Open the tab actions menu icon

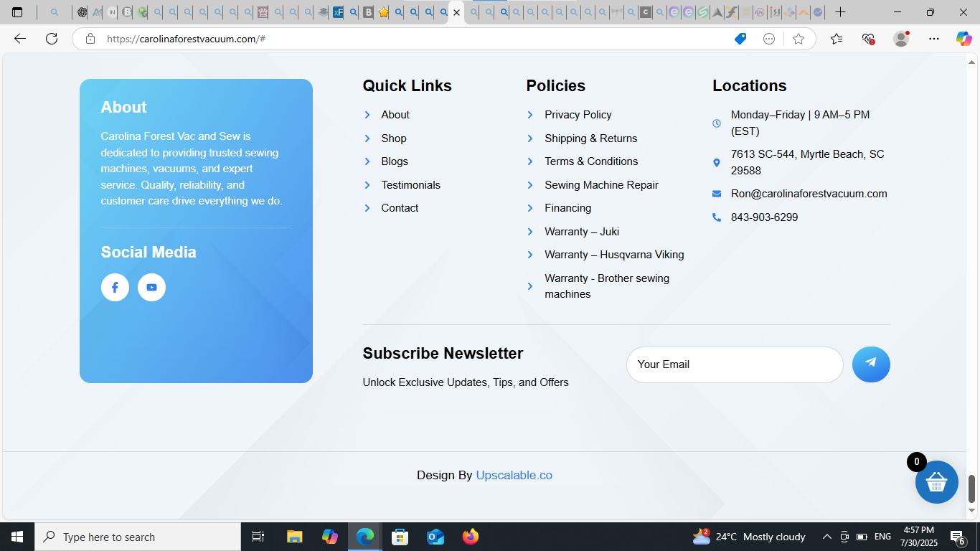[x=17, y=12]
